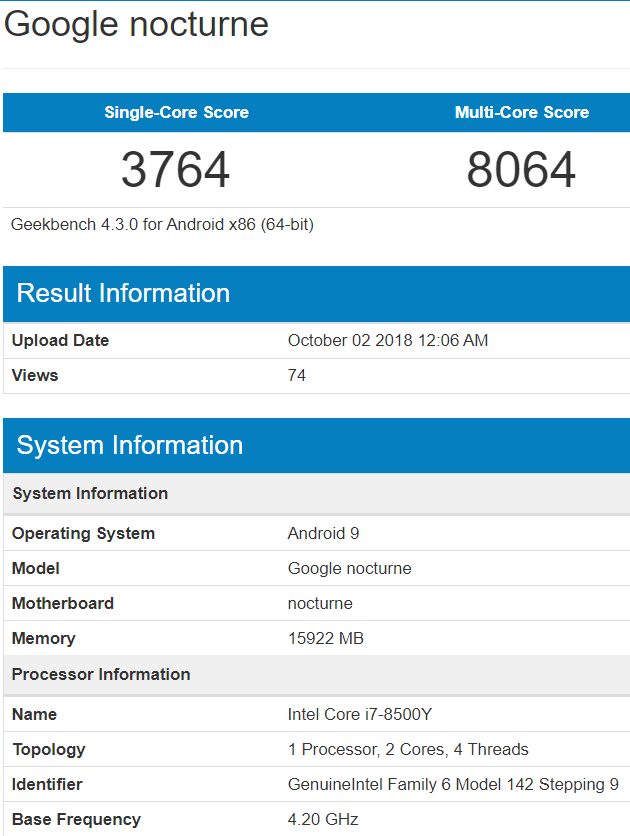Select the memory value 15922 MB
The height and width of the screenshot is (836, 630).
pos(326,638)
